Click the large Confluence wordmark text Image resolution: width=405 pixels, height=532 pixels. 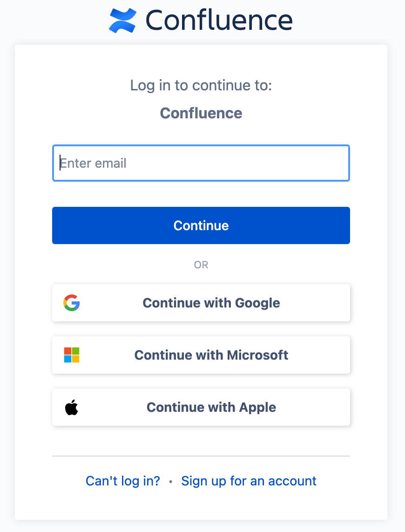point(219,20)
